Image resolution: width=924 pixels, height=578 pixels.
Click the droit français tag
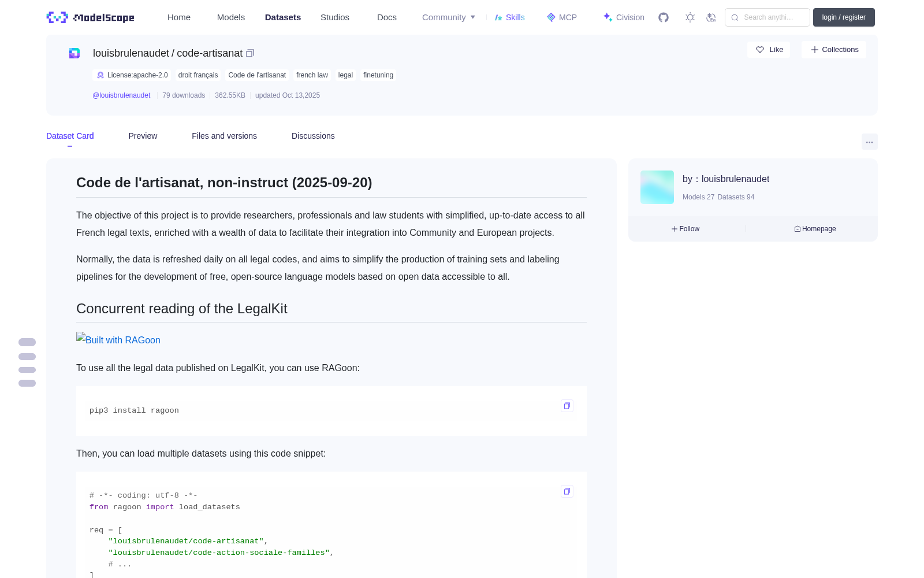coord(198,75)
